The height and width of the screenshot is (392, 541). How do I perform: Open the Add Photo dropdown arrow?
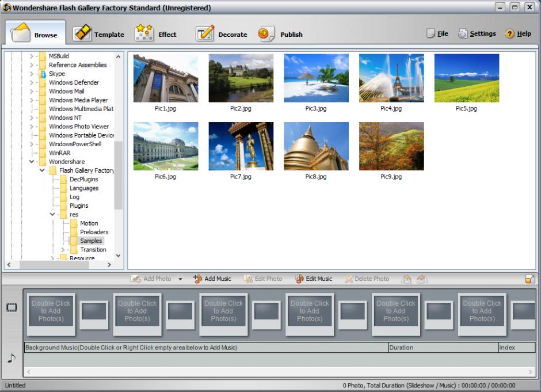pyautogui.click(x=180, y=279)
